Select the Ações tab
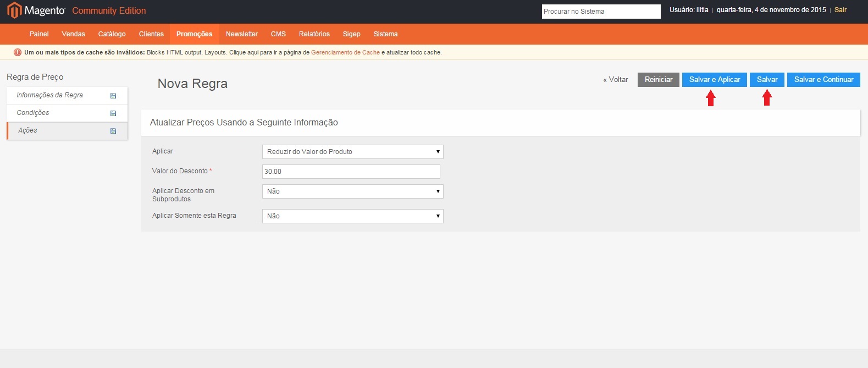The width and height of the screenshot is (868, 368). point(67,130)
